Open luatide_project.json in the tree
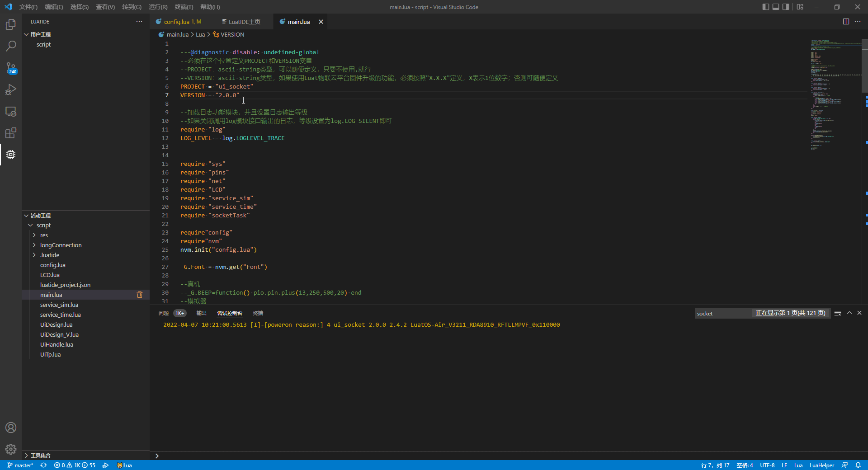The width and height of the screenshot is (868, 470). pos(65,285)
